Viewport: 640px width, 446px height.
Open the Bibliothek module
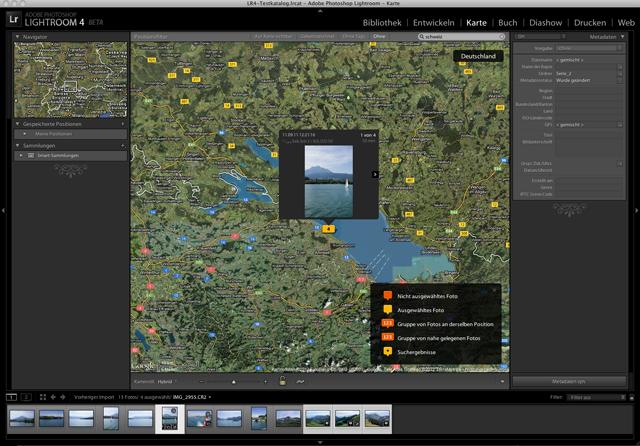382,23
